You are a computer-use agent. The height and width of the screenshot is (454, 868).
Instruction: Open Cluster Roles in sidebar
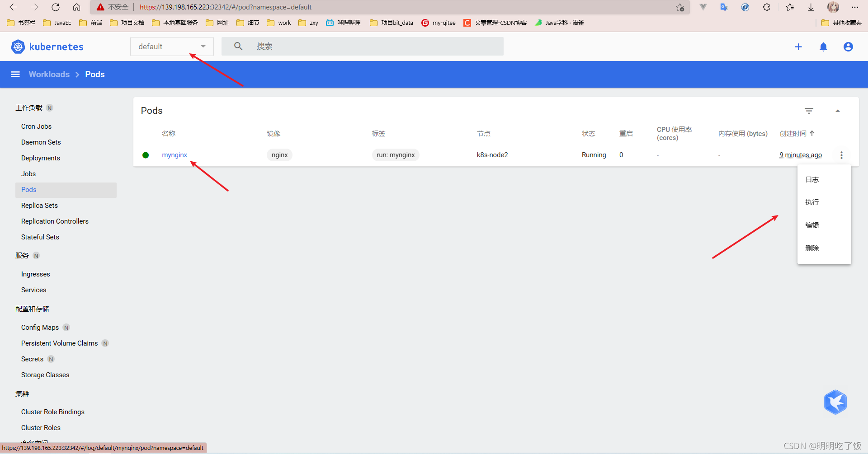41,428
